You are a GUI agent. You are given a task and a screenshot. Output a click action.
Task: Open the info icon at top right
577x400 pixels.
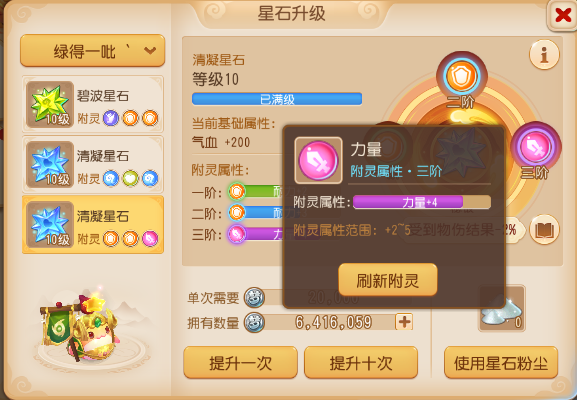[x=544, y=54]
